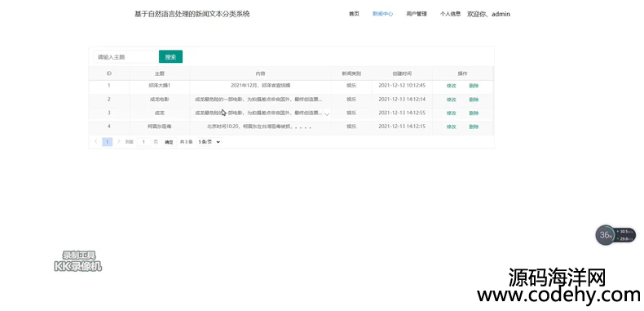Screen dimensions: 644x311
Task: Click 修改 in the row with ID 1
Action: (x=452, y=86)
